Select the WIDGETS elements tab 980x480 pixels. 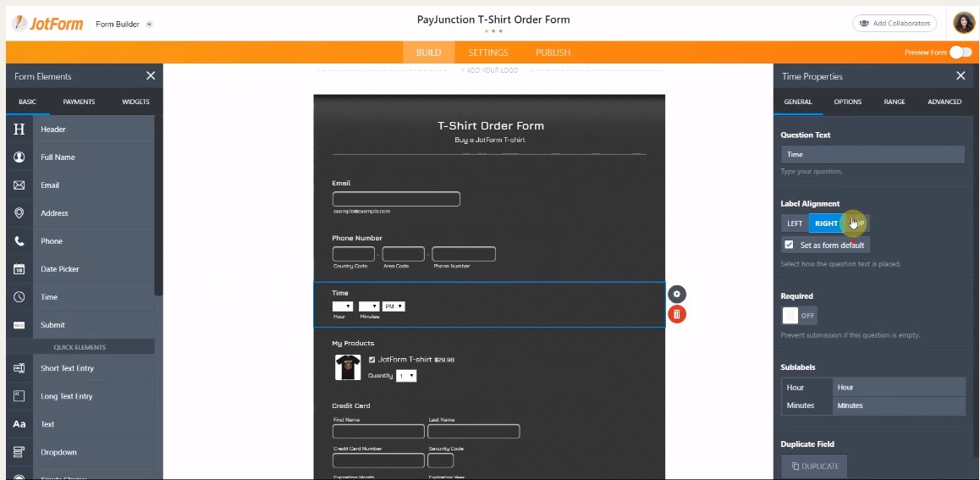135,102
